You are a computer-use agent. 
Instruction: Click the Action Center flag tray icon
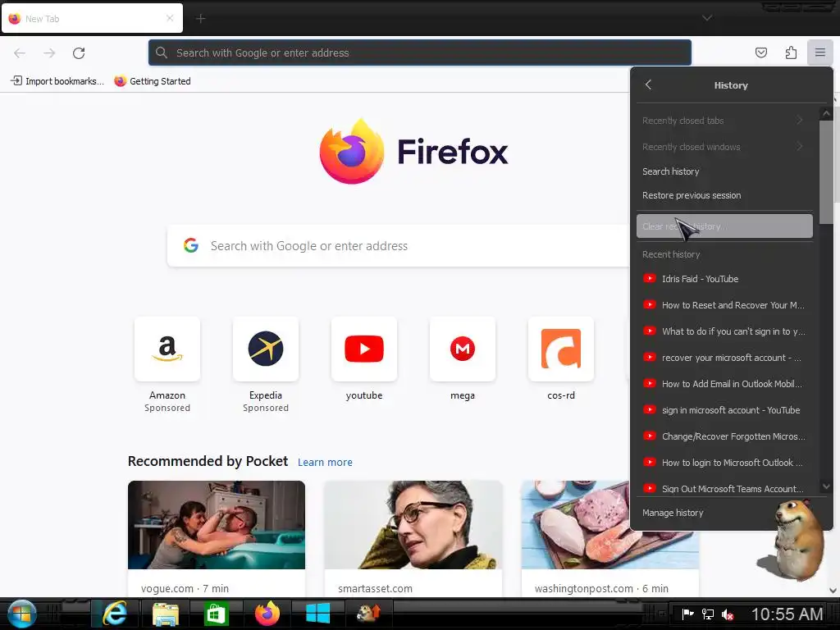click(688, 614)
